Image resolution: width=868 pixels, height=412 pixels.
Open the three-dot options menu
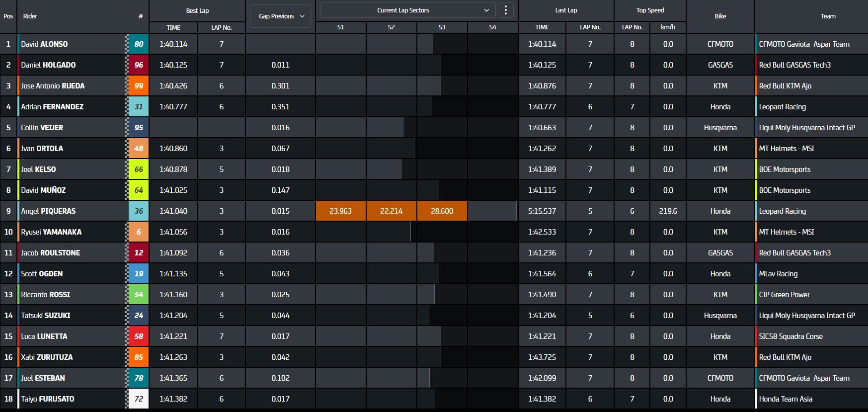tap(505, 10)
